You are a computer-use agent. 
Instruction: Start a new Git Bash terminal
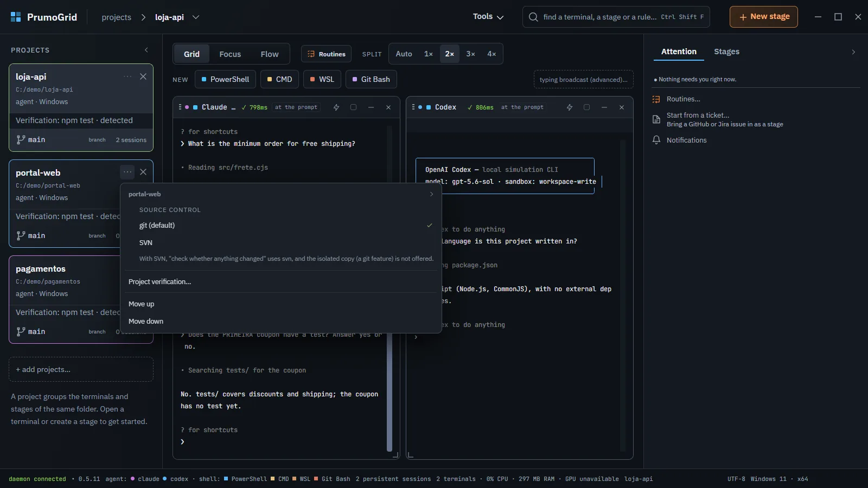(372, 79)
